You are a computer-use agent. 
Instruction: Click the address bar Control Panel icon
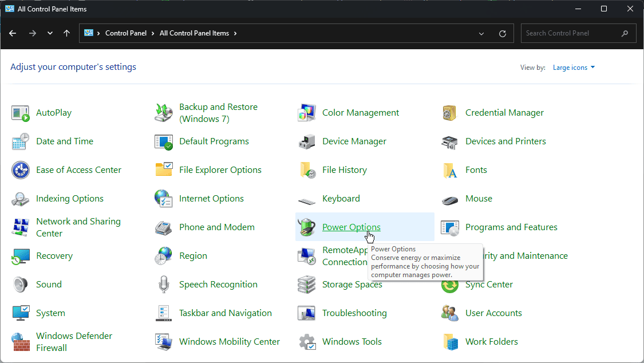point(88,33)
